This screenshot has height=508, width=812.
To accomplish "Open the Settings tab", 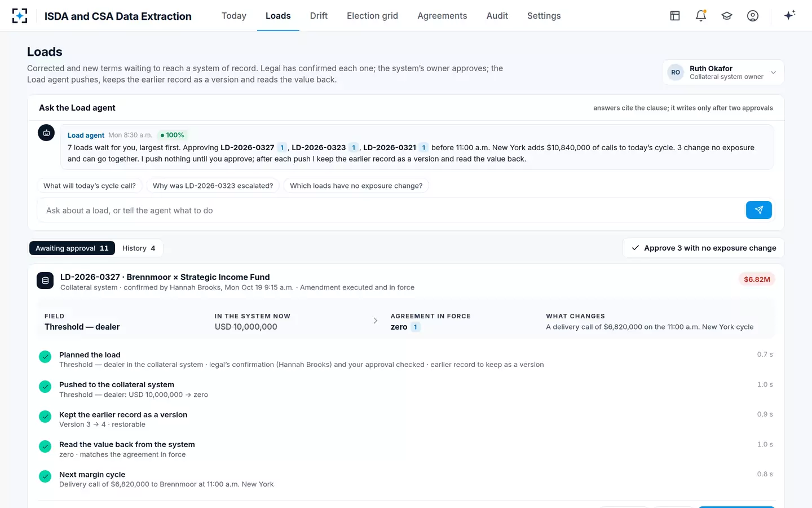I will pos(544,16).
